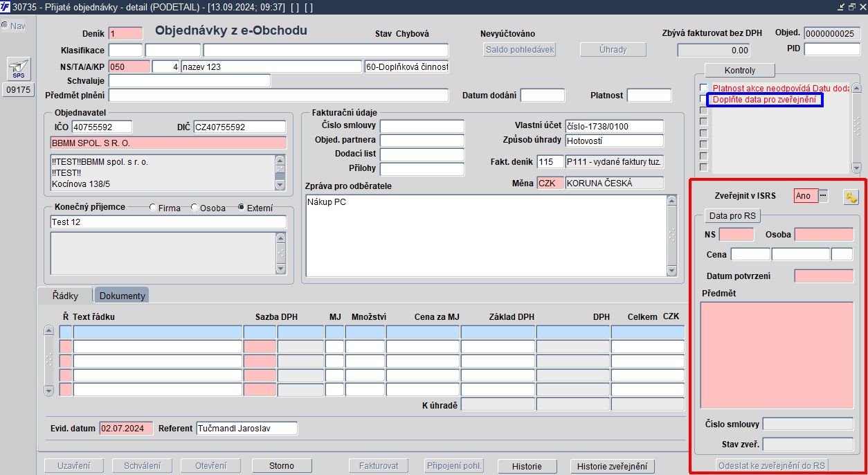Select the Externí radio button
Image resolution: width=868 pixels, height=475 pixels.
click(242, 208)
